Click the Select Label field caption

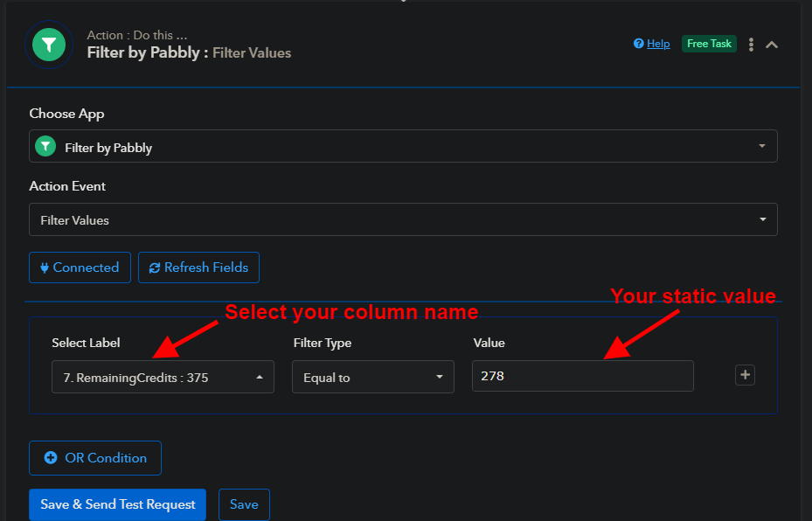tap(86, 343)
